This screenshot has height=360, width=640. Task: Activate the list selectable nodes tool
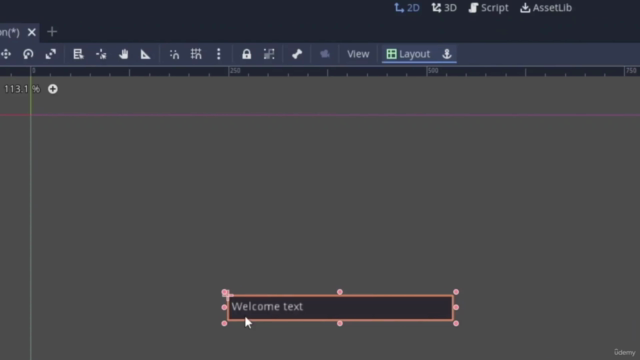[x=78, y=54]
